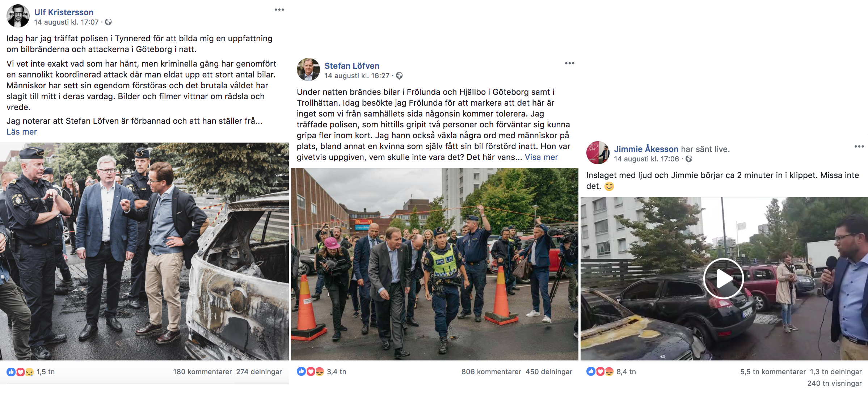The width and height of the screenshot is (868, 393).
Task: Open Ulf Kristersson's name link
Action: [64, 12]
